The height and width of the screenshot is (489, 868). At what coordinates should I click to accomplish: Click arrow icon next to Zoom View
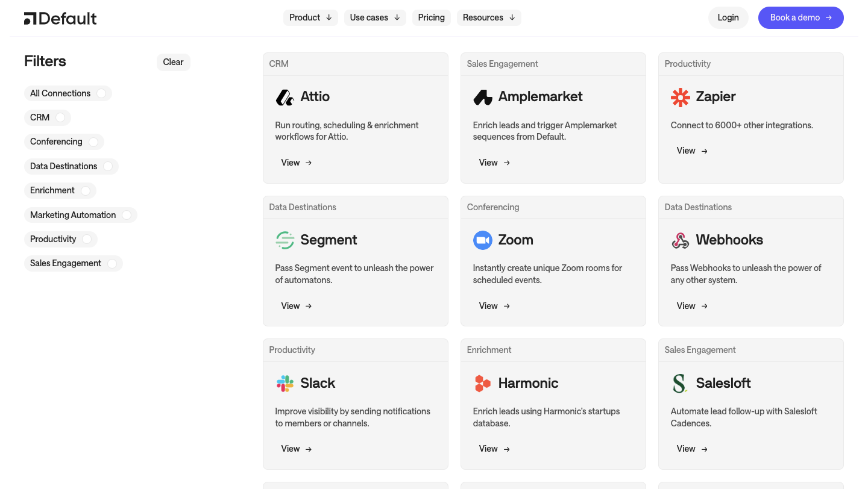point(506,306)
